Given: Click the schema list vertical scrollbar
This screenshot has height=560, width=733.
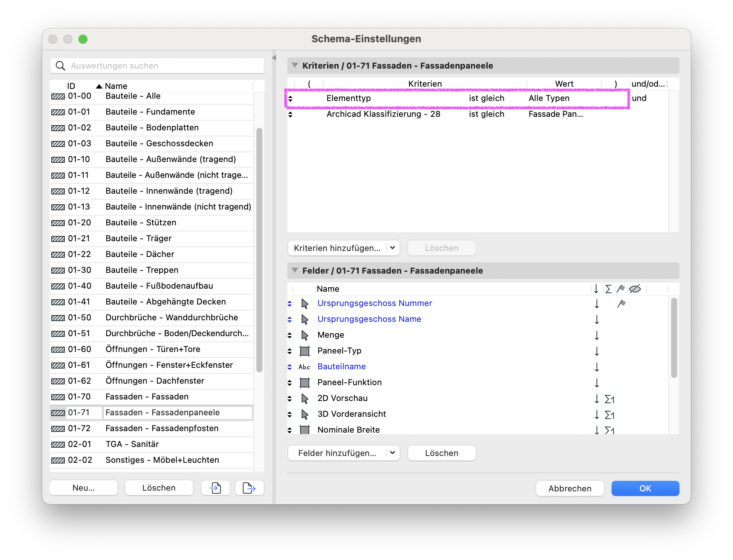Looking at the screenshot, I should click(x=259, y=250).
